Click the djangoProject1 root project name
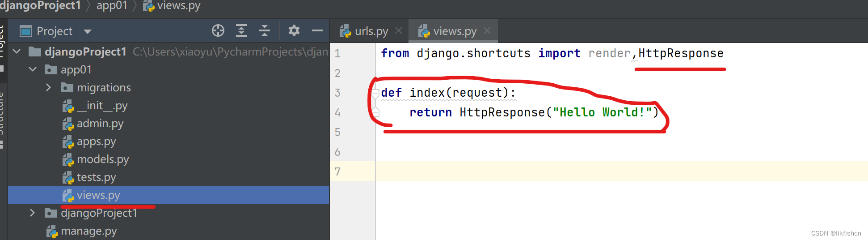This screenshot has width=868, height=240. click(85, 51)
